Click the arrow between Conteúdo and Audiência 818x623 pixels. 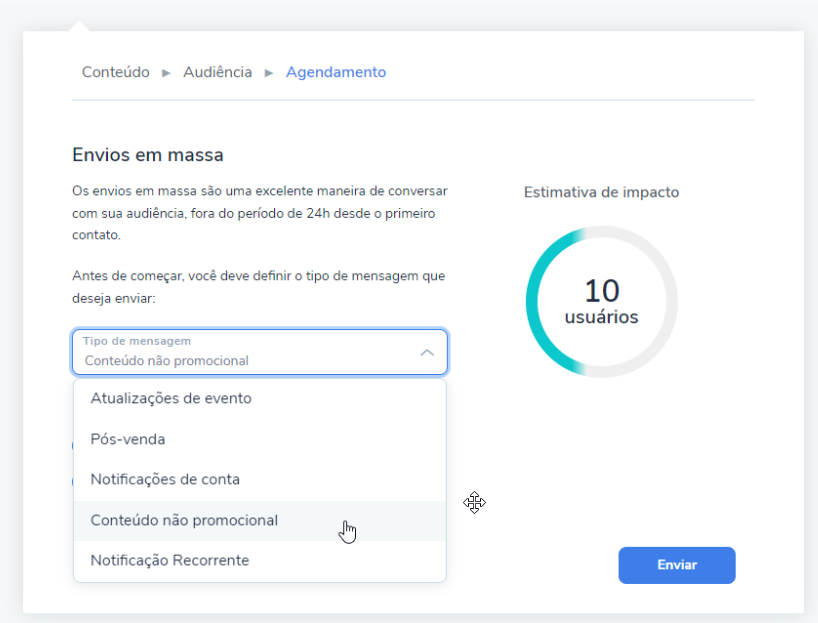[166, 73]
